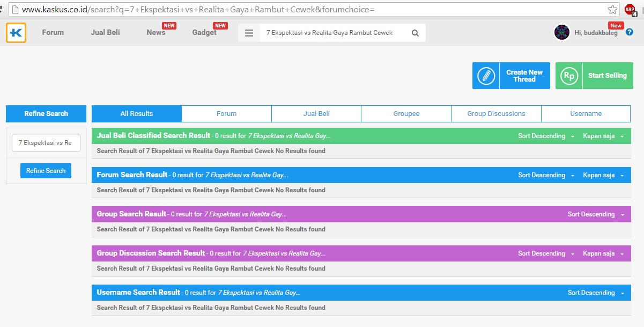Open the budakbaleg user avatar
This screenshot has height=327, width=644.
[562, 33]
